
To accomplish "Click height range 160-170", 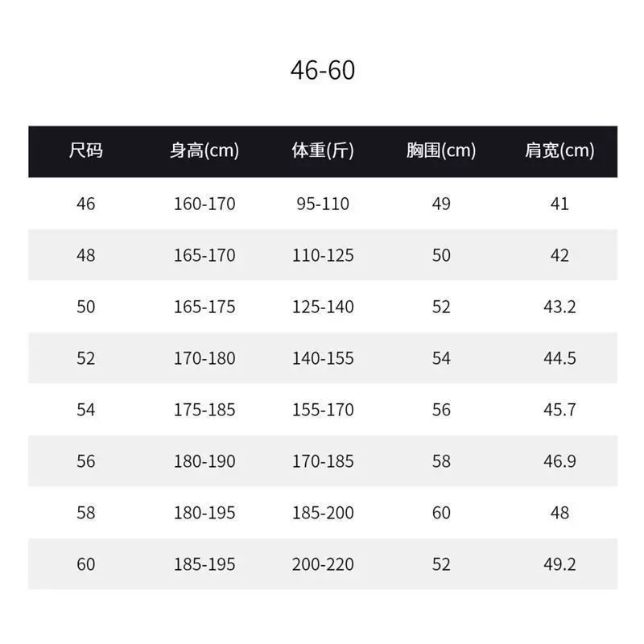I will pyautogui.click(x=204, y=204).
